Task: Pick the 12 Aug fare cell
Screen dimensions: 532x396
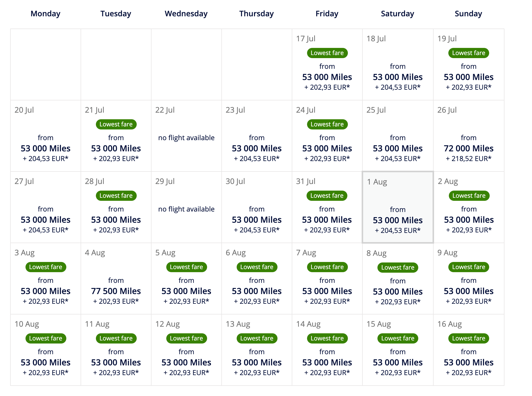Action: coord(186,350)
